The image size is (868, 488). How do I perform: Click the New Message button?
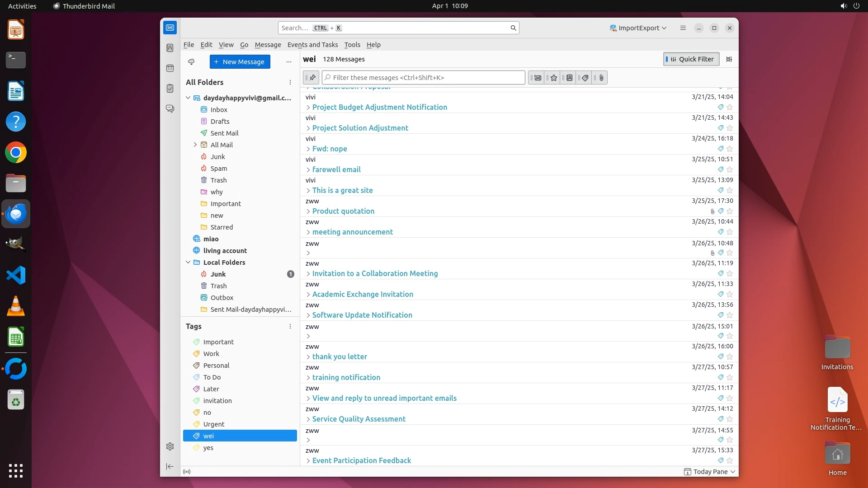[x=240, y=62]
